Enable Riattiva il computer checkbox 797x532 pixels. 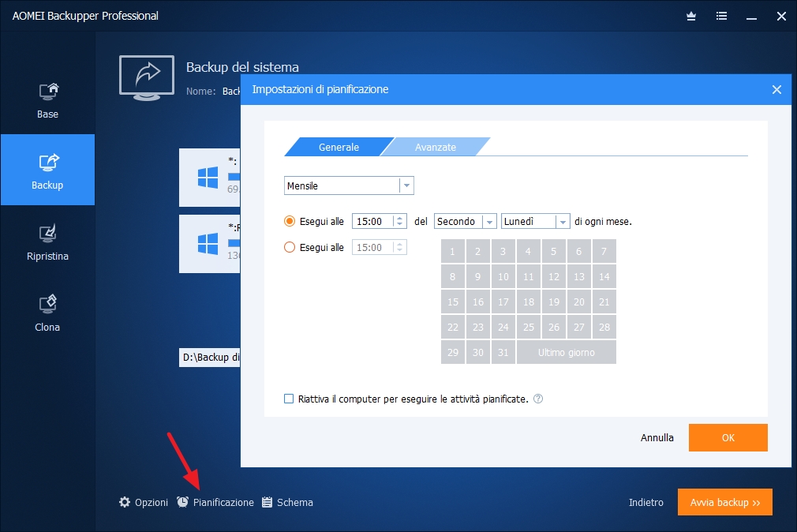pyautogui.click(x=289, y=399)
